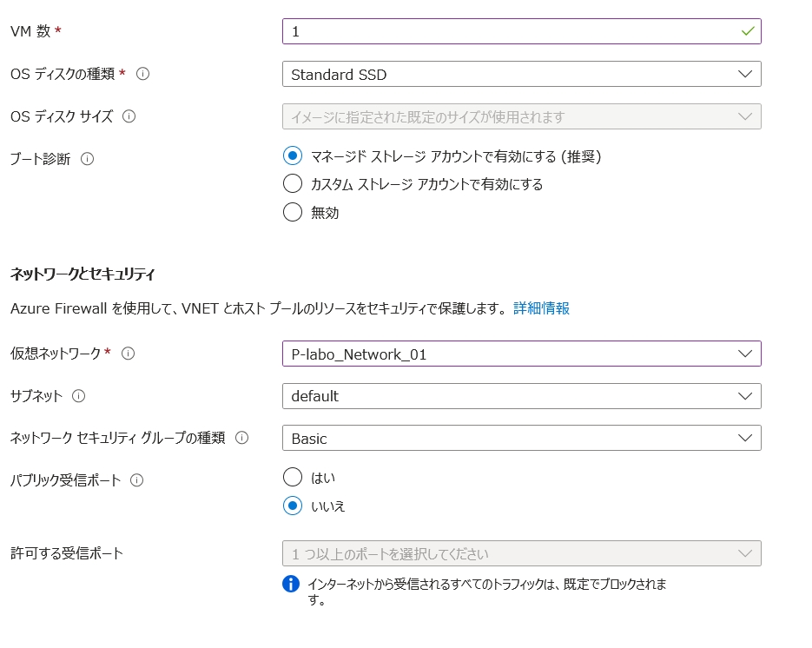Expand the 仮想ネットワーク P-labo_Network_01 dropdown

point(521,354)
